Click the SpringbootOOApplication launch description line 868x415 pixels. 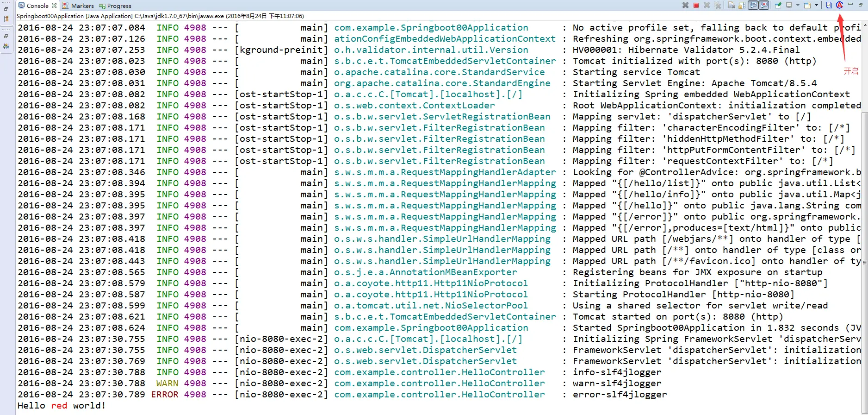pos(160,16)
